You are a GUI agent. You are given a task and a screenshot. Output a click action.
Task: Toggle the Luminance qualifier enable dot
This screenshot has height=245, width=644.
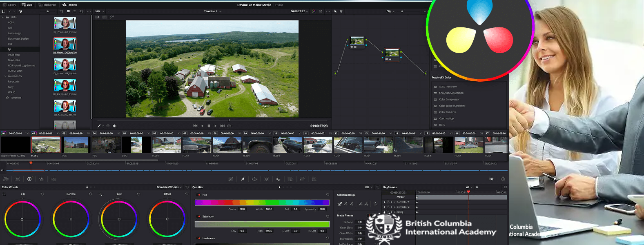[x=199, y=238]
